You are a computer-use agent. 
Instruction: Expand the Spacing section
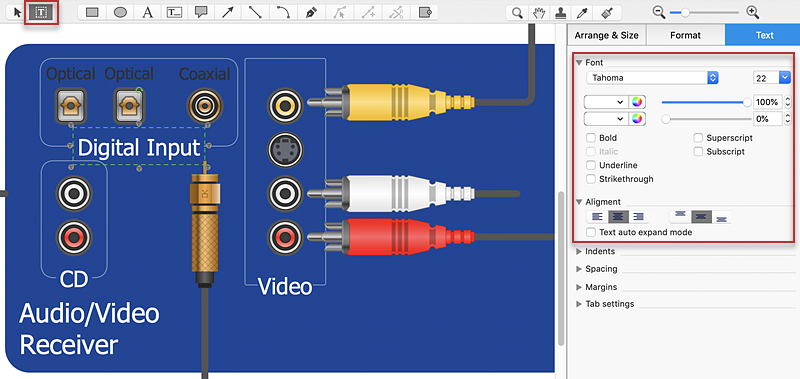click(x=579, y=269)
